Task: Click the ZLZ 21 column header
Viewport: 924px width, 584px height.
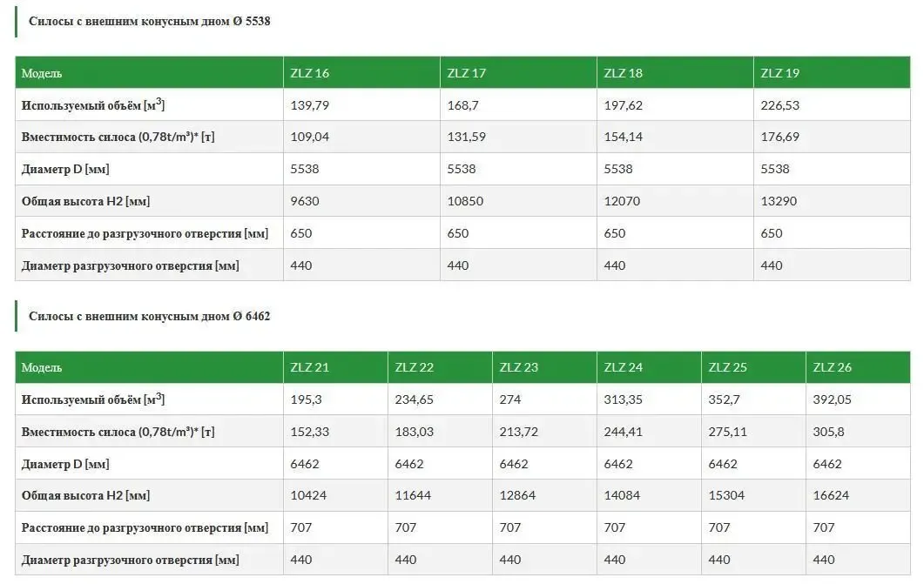Action: (x=310, y=367)
